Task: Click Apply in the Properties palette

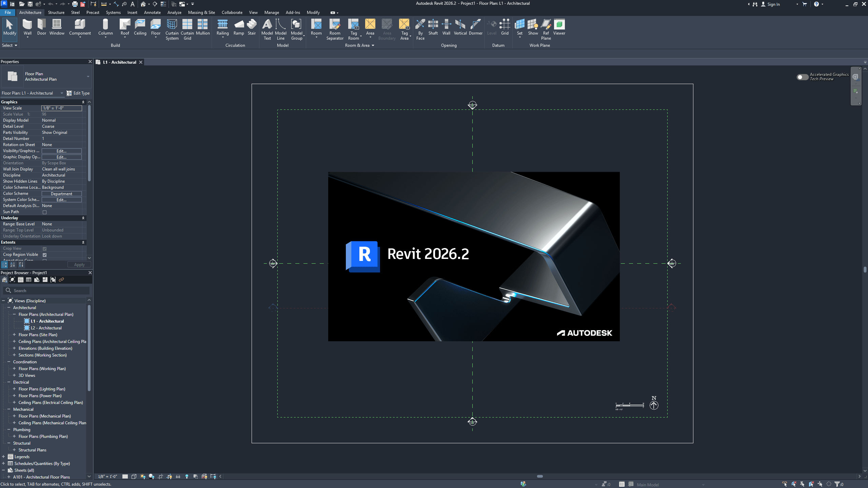Action: (79, 264)
